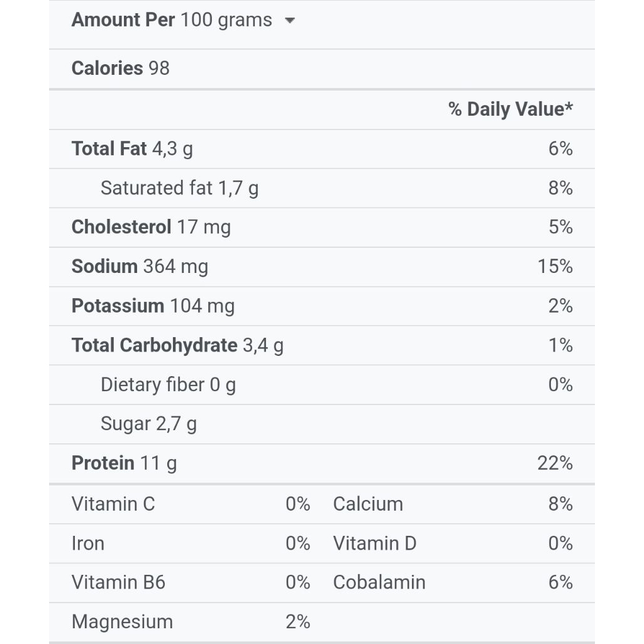This screenshot has height=644, width=644.
Task: Select the 'Potassium 104 mg' entry
Action: click(154, 306)
